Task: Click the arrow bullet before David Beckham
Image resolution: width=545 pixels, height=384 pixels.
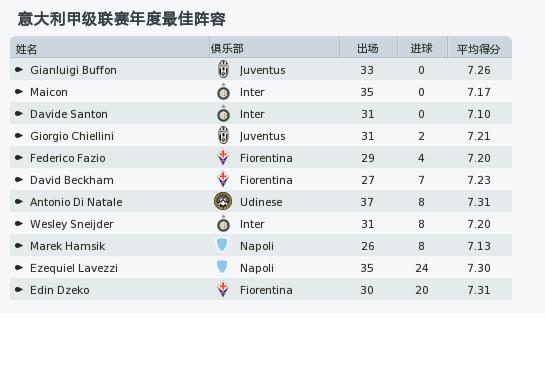Action: [19, 180]
